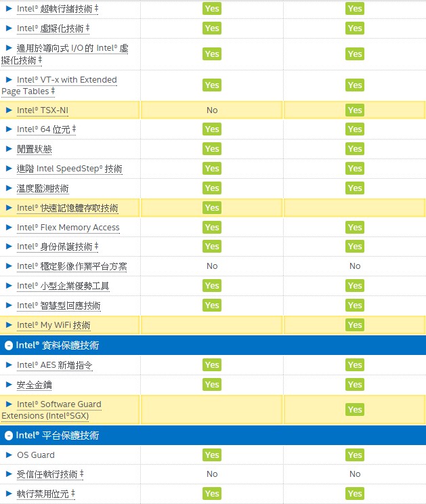Expand the Flex Memory Access row arrow

(x=9, y=228)
